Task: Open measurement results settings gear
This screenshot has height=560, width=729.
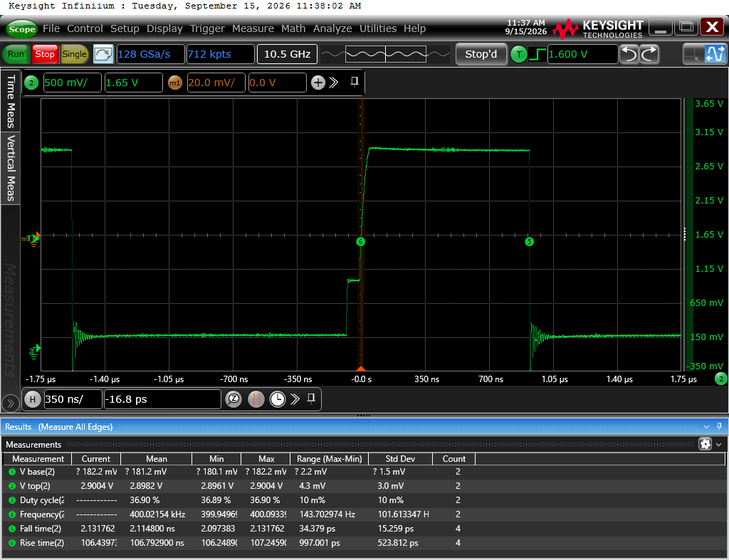Action: (706, 444)
